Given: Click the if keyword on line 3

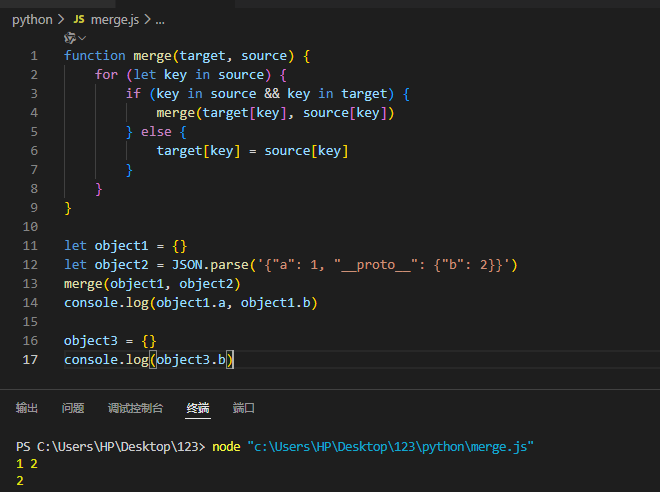Looking at the screenshot, I should pos(133,93).
